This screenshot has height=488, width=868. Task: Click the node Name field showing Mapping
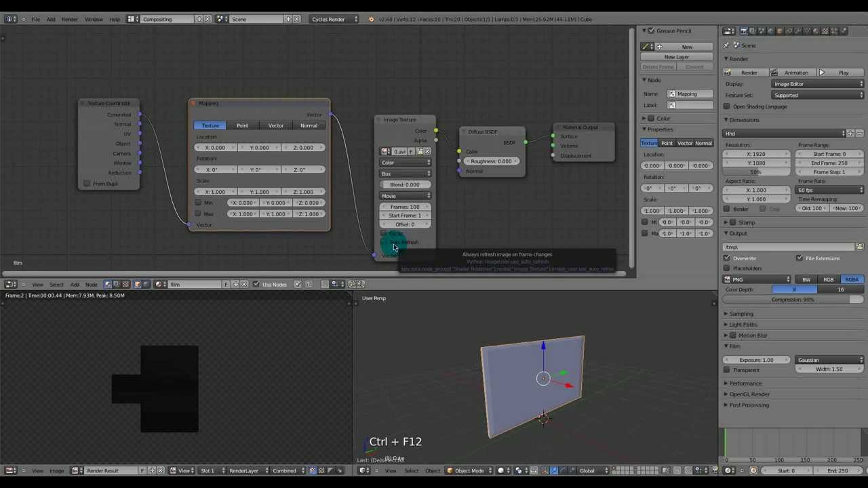(x=690, y=94)
